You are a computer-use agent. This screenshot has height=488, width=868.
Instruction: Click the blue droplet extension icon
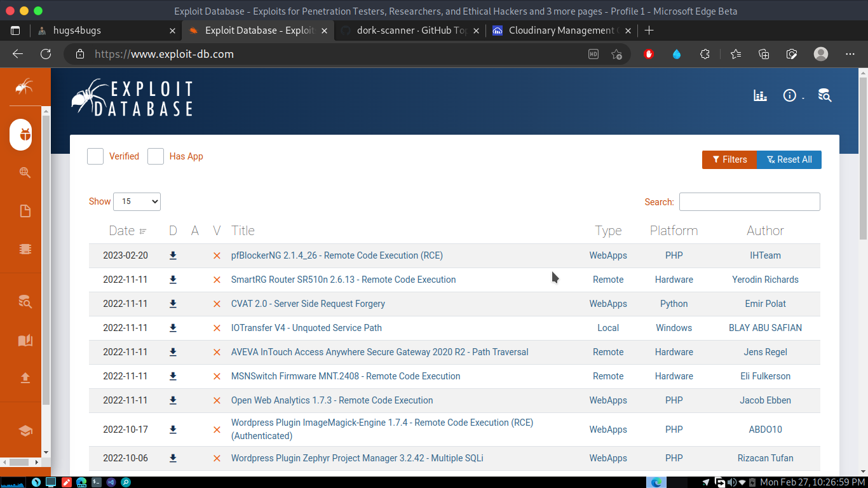coord(677,54)
